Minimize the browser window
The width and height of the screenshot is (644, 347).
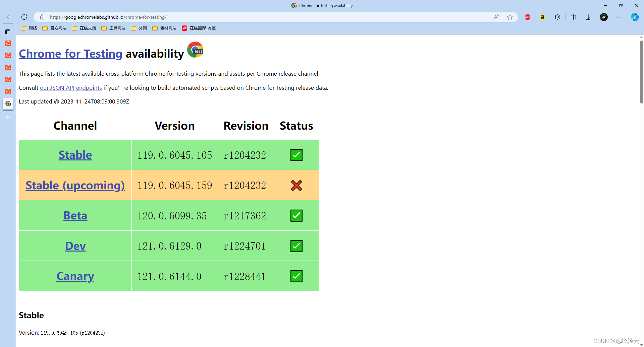coord(605,5)
